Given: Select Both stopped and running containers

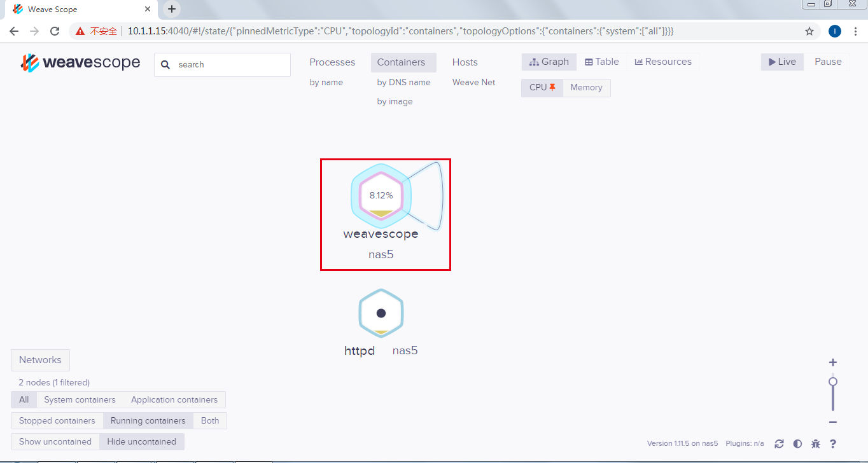Looking at the screenshot, I should (x=210, y=421).
